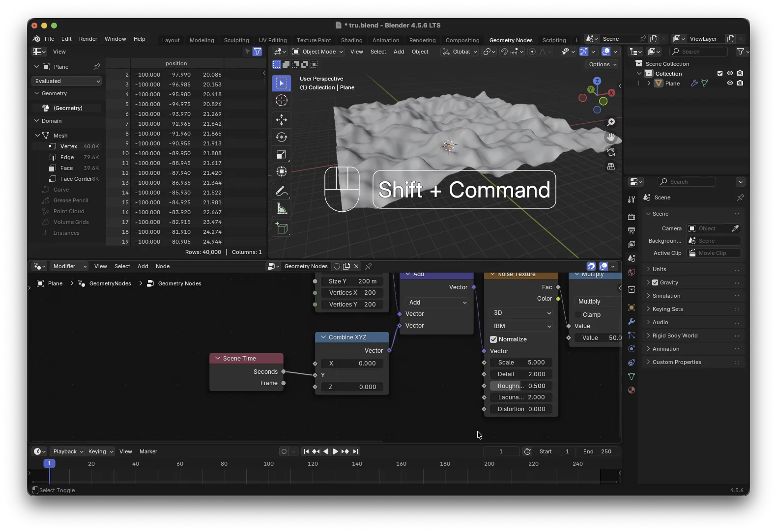Screen dimensions: 777x532
Task: Choose the Add Cube tool
Action: [x=282, y=228]
